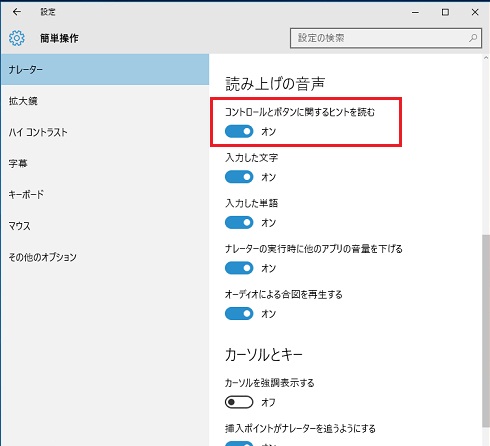Click the search magnifier icon
490x446 pixels.
click(473, 38)
